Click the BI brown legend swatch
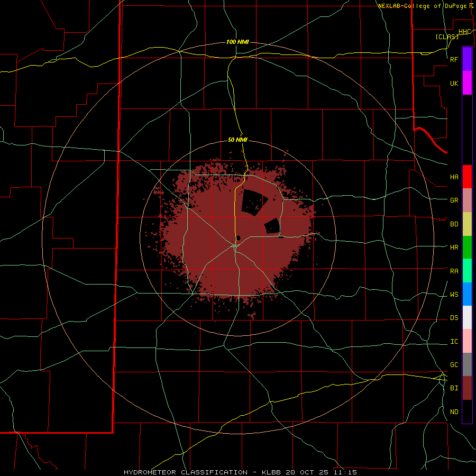Screen dimensions: 476x476 click(x=467, y=388)
